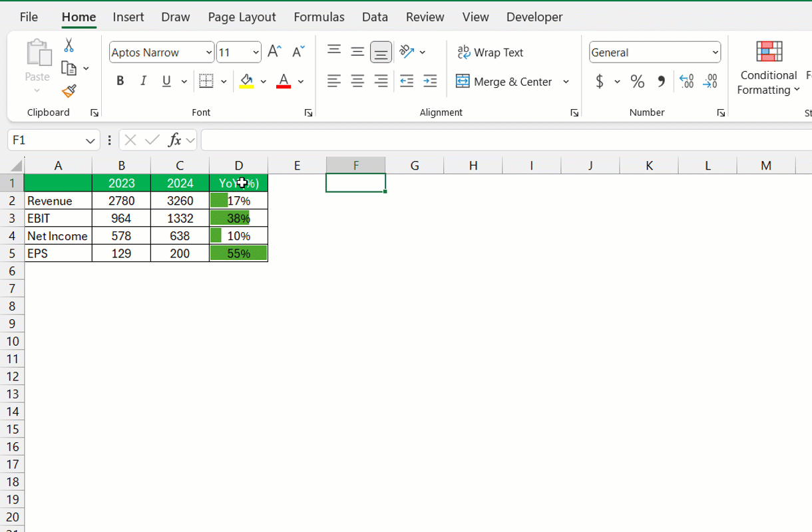
Task: Click the Select All corner triangle
Action: pos(17,166)
